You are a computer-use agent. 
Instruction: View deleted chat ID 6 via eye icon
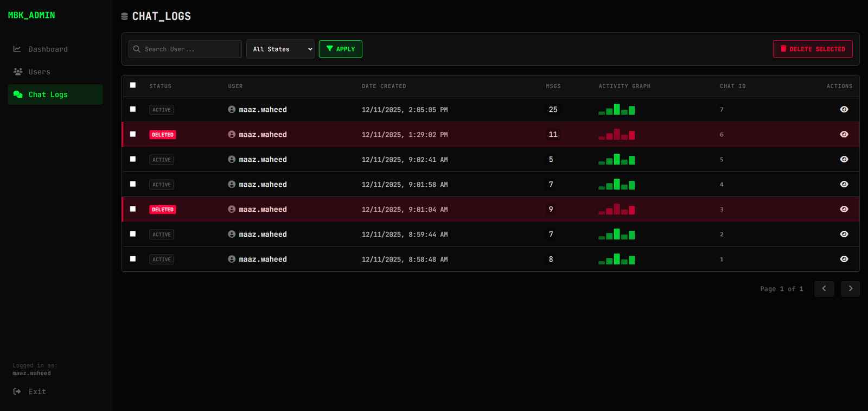(x=844, y=135)
